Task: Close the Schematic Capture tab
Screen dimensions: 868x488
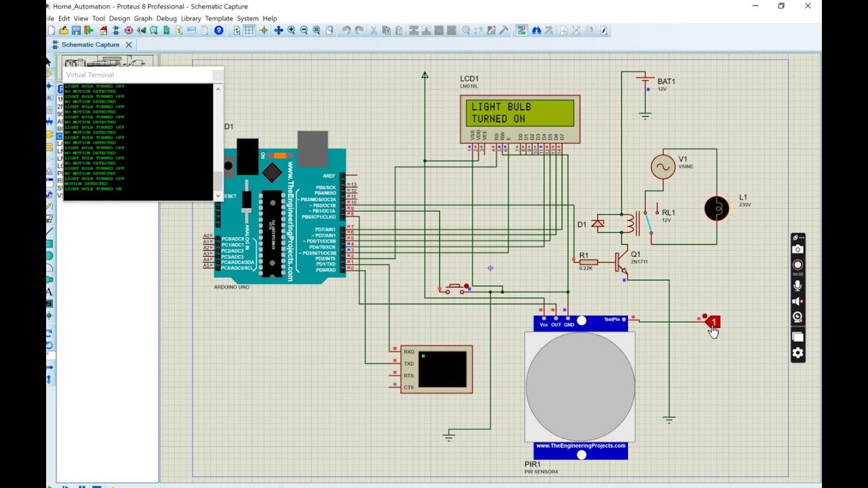Action: click(x=129, y=45)
